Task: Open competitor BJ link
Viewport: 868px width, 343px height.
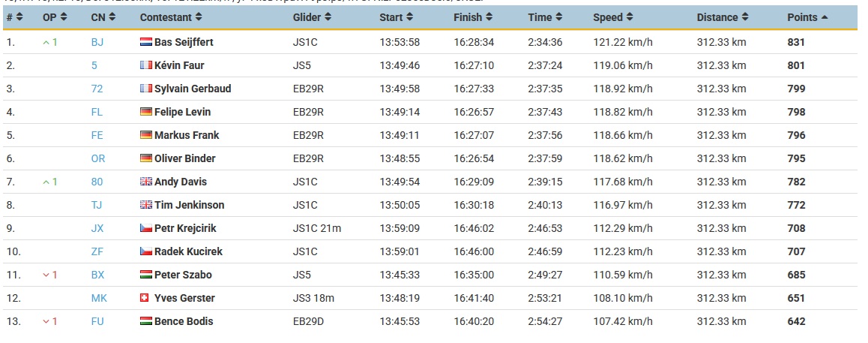Action: [97, 42]
